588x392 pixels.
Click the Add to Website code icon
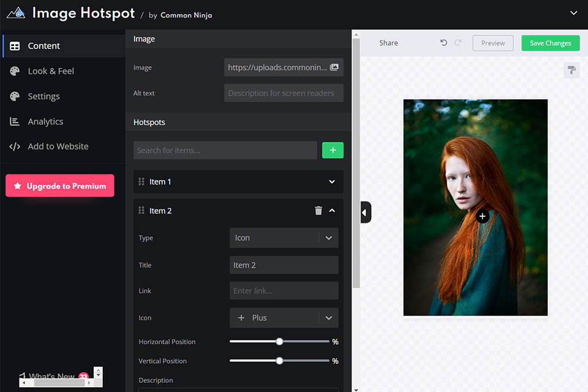pyautogui.click(x=15, y=146)
